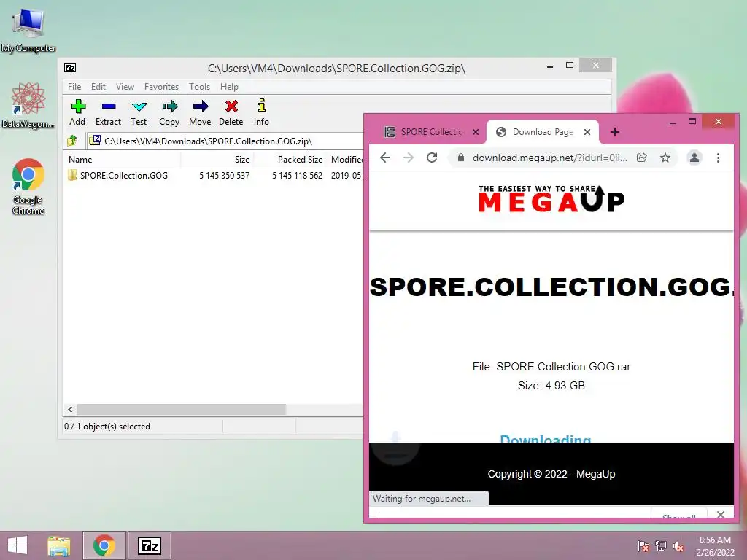Open Chrome's three-dot menu

tap(718, 157)
